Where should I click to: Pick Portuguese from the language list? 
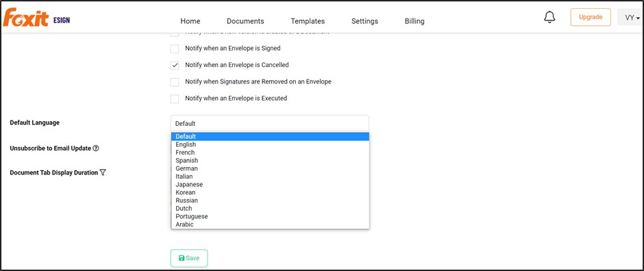(270, 216)
